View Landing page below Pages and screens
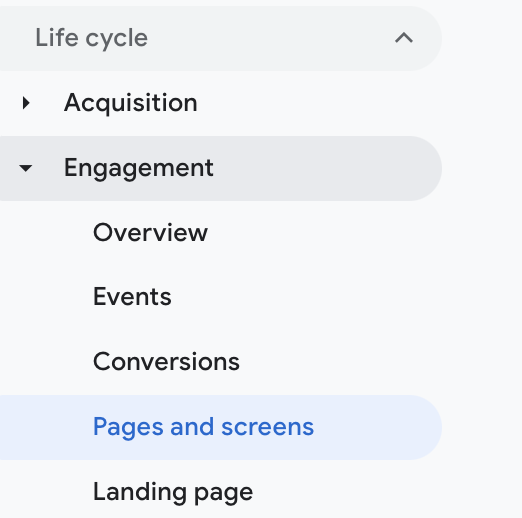 click(173, 492)
